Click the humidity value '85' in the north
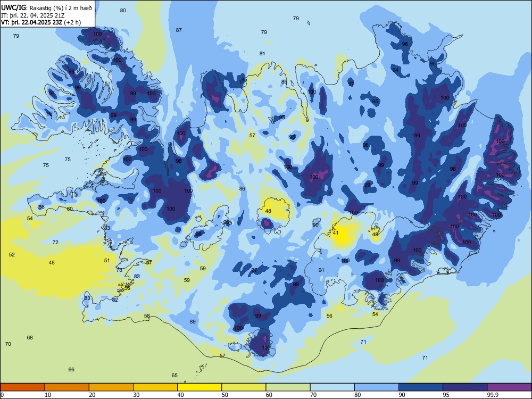 [284, 82]
